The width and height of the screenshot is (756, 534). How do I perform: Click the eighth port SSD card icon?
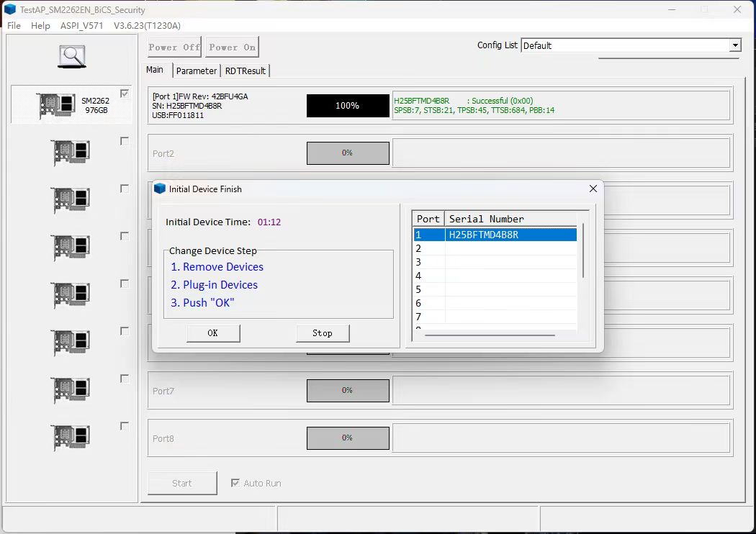tap(71, 438)
